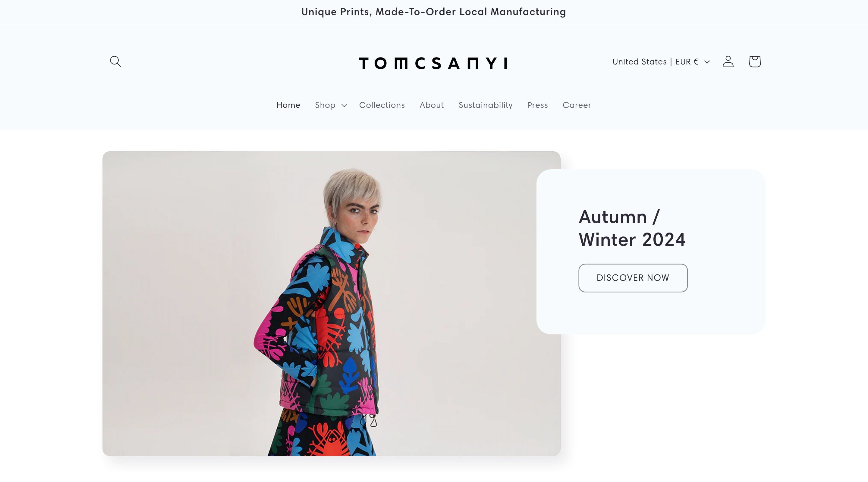Navigate to the About page
Screen dimensions: 868x482
pyautogui.click(x=431, y=105)
